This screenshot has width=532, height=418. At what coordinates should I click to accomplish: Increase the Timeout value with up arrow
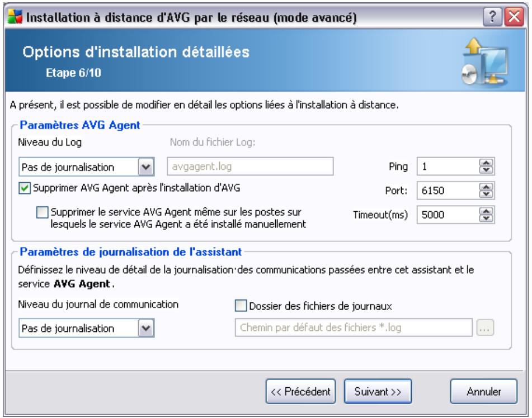click(x=486, y=211)
